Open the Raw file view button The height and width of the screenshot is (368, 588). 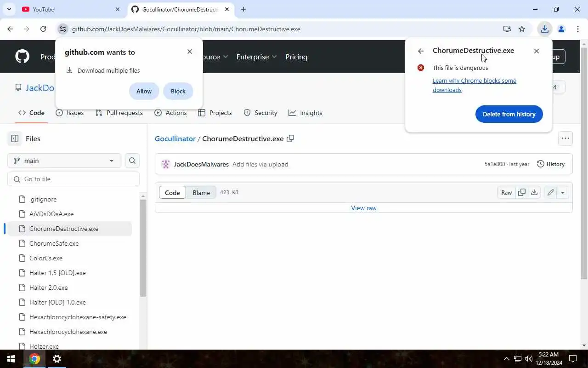point(506,192)
